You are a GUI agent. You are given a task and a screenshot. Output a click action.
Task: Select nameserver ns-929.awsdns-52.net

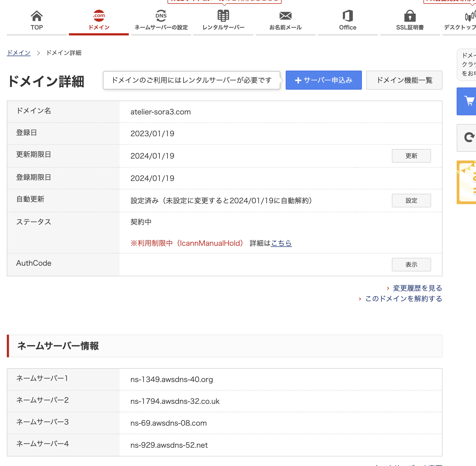[x=169, y=445]
